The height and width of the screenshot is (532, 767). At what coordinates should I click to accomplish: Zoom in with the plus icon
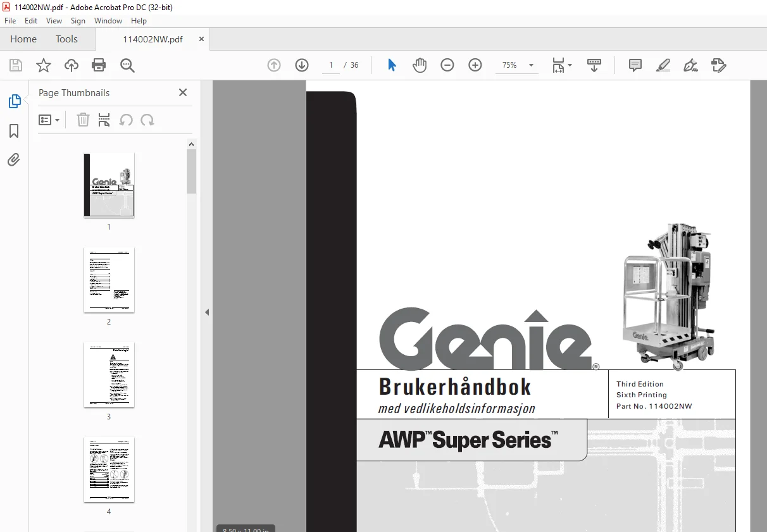(x=475, y=65)
